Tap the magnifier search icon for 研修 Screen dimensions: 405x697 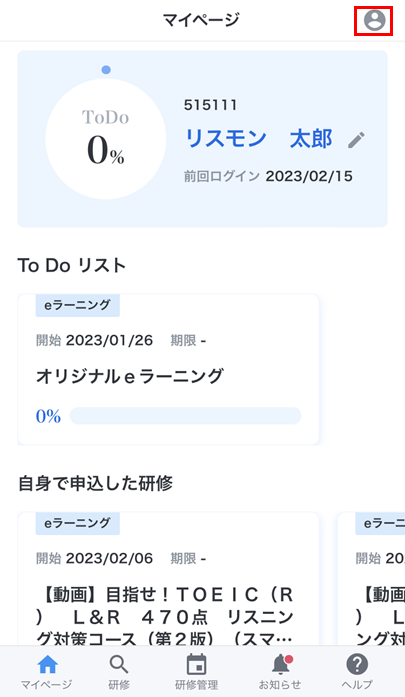pyautogui.click(x=119, y=665)
